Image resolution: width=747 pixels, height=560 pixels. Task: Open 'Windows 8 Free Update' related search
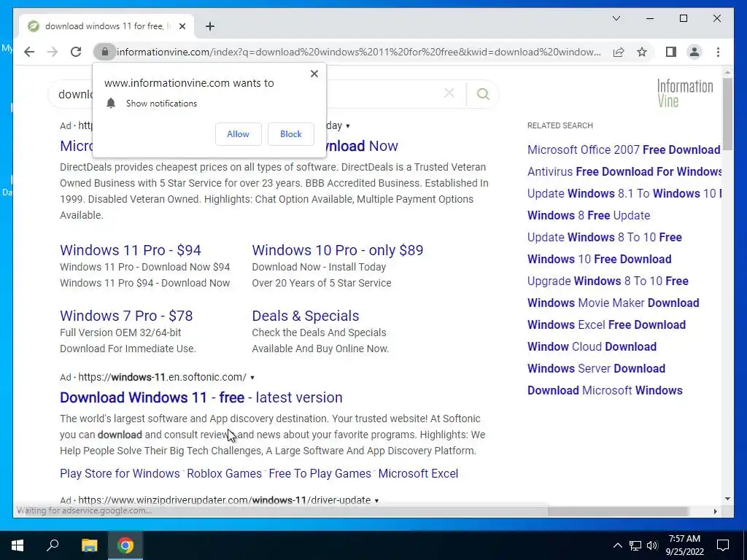(589, 215)
